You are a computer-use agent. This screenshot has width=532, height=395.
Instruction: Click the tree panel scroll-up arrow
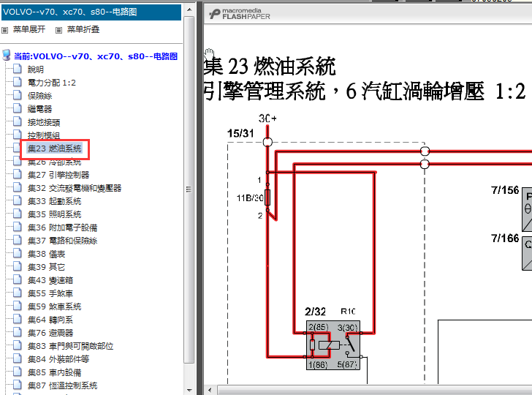click(x=189, y=10)
